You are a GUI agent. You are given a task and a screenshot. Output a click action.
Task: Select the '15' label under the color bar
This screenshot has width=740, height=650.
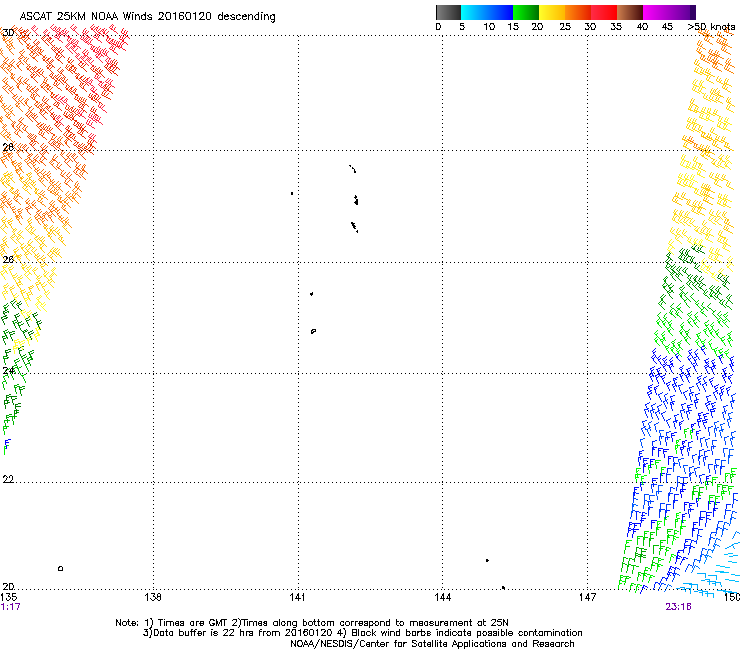[x=513, y=27]
